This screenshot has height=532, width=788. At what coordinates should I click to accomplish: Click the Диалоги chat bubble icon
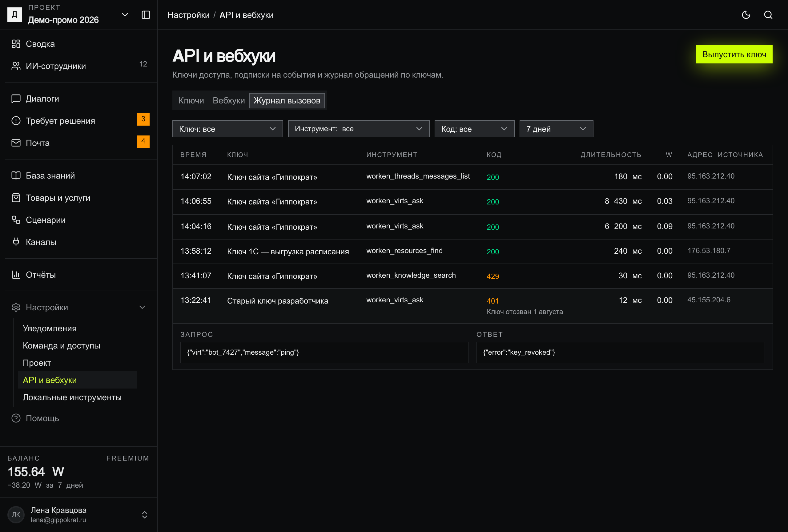pos(16,99)
